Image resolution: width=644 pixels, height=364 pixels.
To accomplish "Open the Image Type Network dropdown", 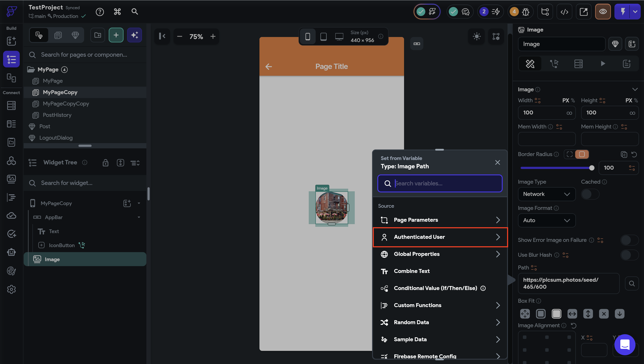I will click(x=546, y=194).
